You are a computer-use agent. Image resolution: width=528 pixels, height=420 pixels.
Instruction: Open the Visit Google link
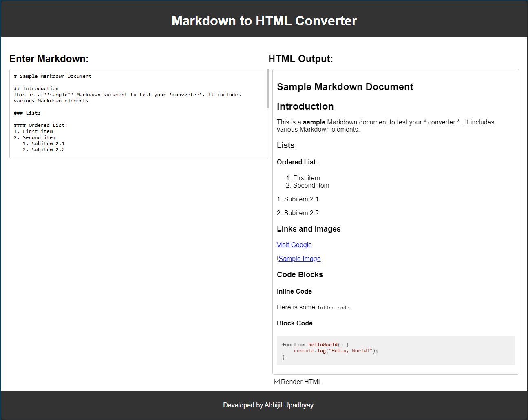tap(294, 245)
